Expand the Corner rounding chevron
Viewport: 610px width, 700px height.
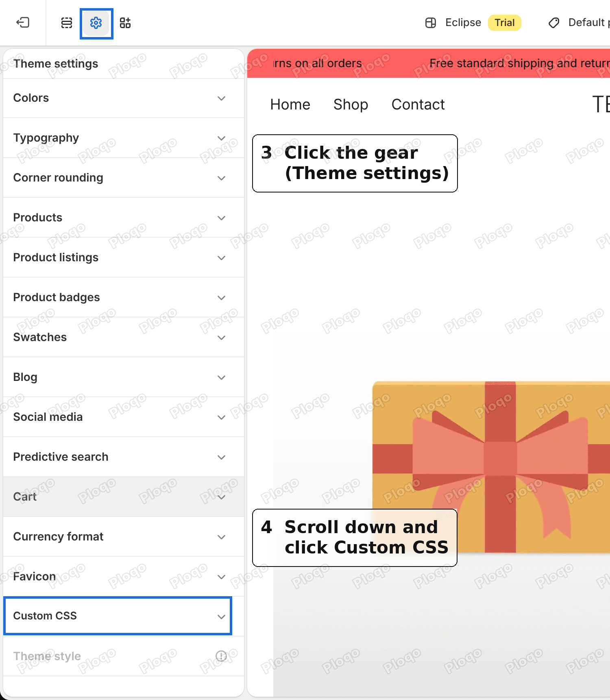(x=221, y=178)
